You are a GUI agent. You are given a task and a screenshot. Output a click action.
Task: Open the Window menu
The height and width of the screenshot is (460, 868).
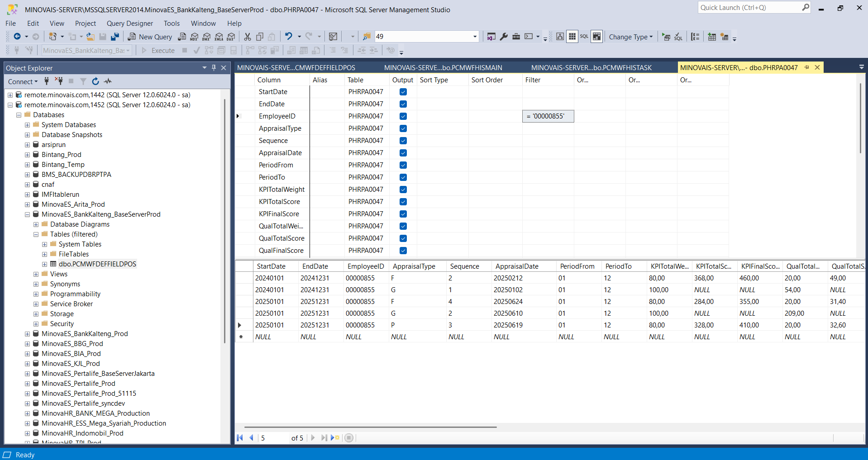203,24
